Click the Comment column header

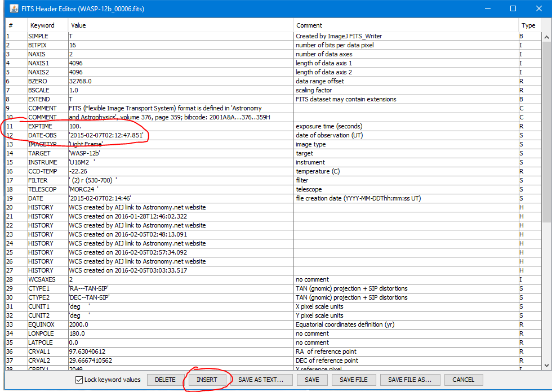[x=309, y=25]
